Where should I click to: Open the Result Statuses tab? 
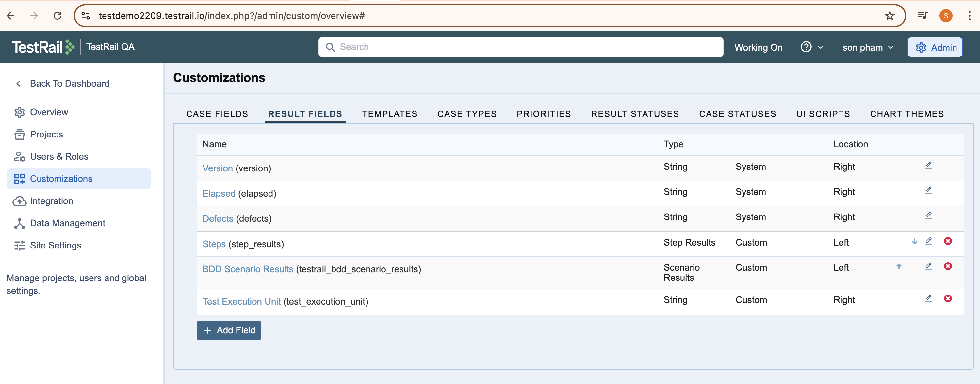(x=635, y=114)
